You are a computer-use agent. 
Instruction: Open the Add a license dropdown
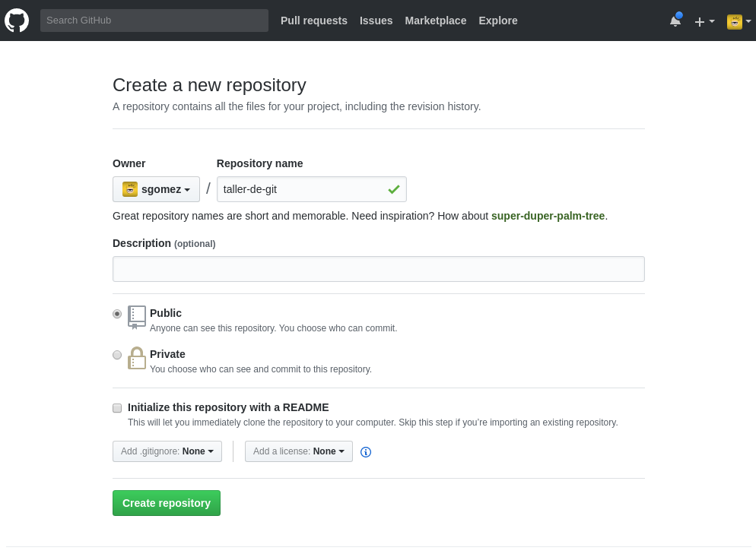pyautogui.click(x=298, y=451)
